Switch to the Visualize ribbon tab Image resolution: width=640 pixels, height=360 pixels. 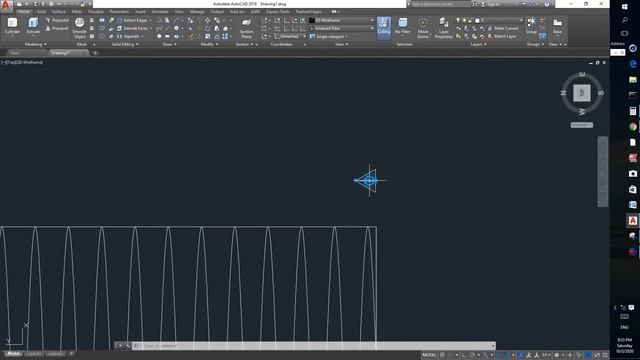pyautogui.click(x=96, y=11)
